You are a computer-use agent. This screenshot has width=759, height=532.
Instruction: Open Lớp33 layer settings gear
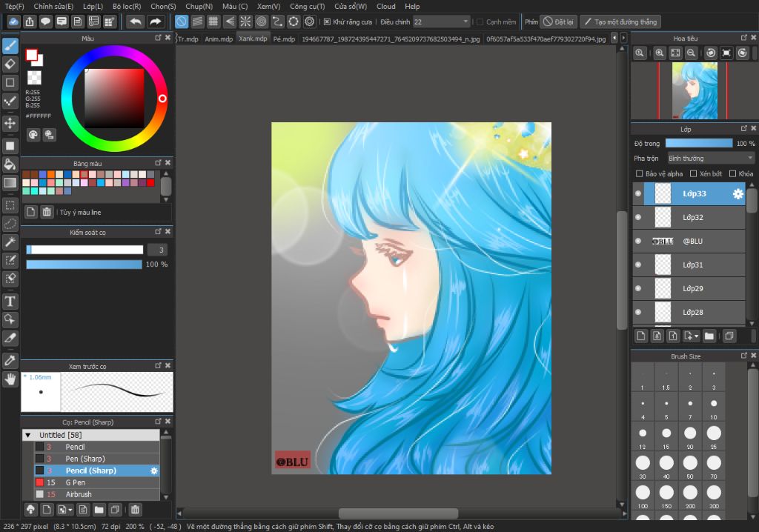(738, 193)
